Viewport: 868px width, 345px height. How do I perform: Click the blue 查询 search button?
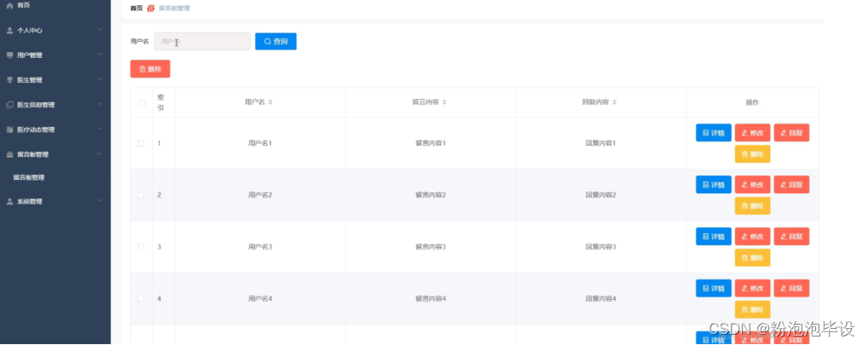(276, 42)
